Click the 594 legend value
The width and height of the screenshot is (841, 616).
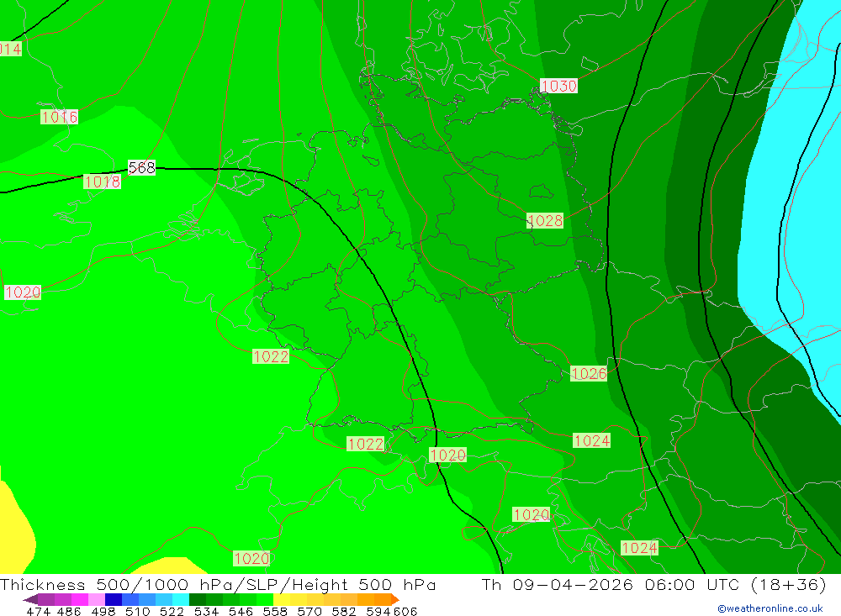pos(378,612)
